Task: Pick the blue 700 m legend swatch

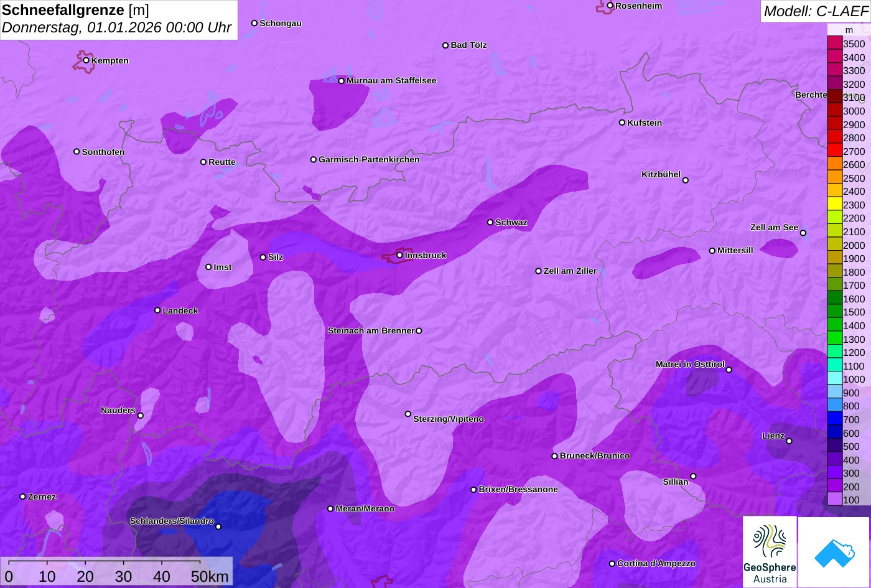Action: tap(834, 419)
